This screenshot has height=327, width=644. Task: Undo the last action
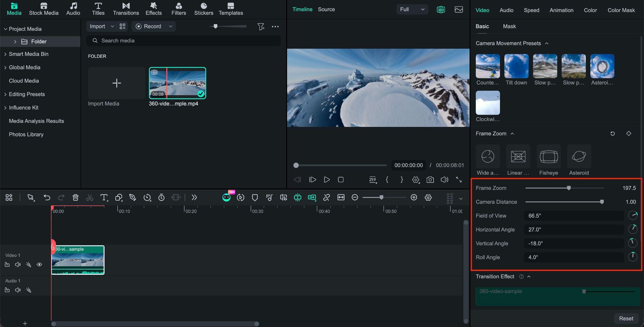(x=47, y=198)
